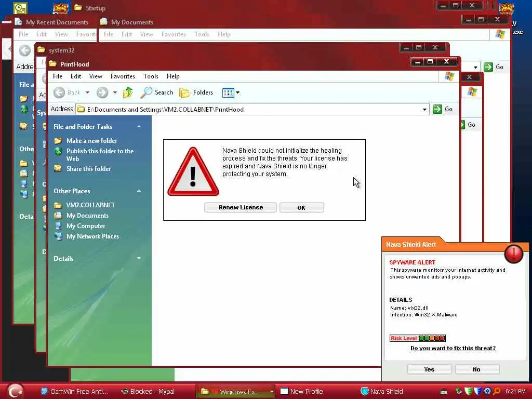Toggle the Folders pane in PrintHood
This screenshot has height=399, width=532.
click(196, 92)
